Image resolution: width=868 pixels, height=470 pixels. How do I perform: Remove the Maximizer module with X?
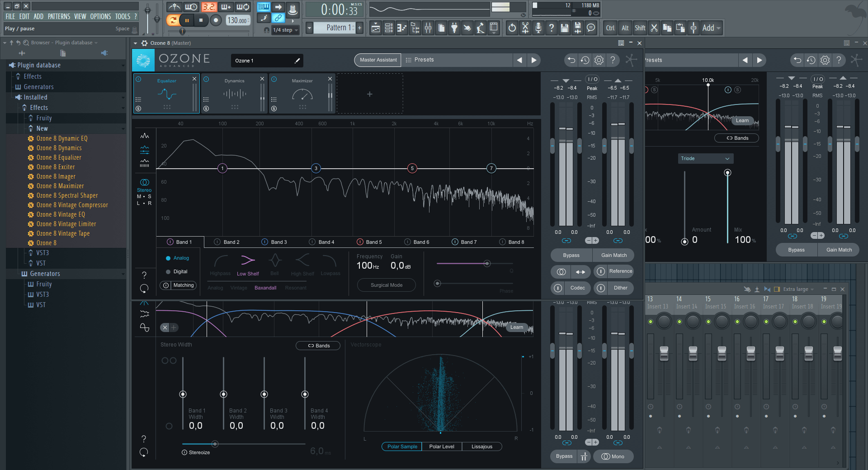point(330,79)
